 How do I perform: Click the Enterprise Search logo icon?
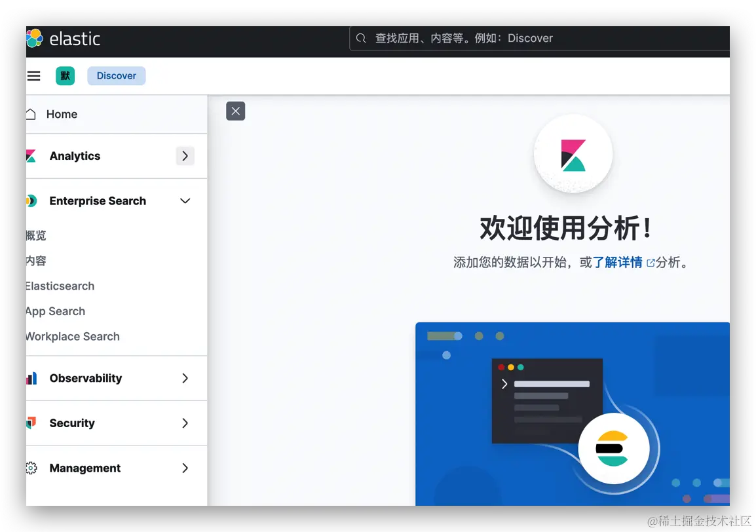pos(31,200)
